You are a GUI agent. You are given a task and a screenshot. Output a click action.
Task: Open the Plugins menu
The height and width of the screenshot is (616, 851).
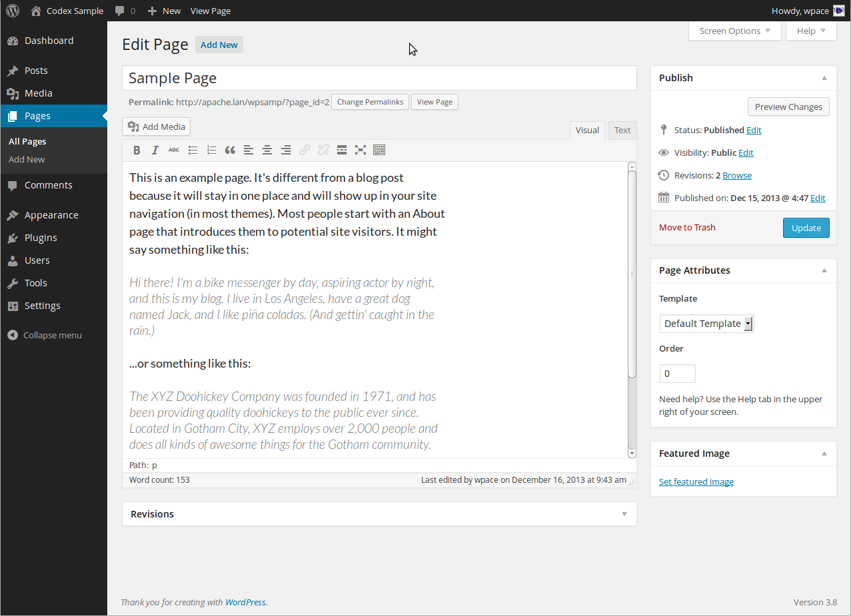pos(54,238)
